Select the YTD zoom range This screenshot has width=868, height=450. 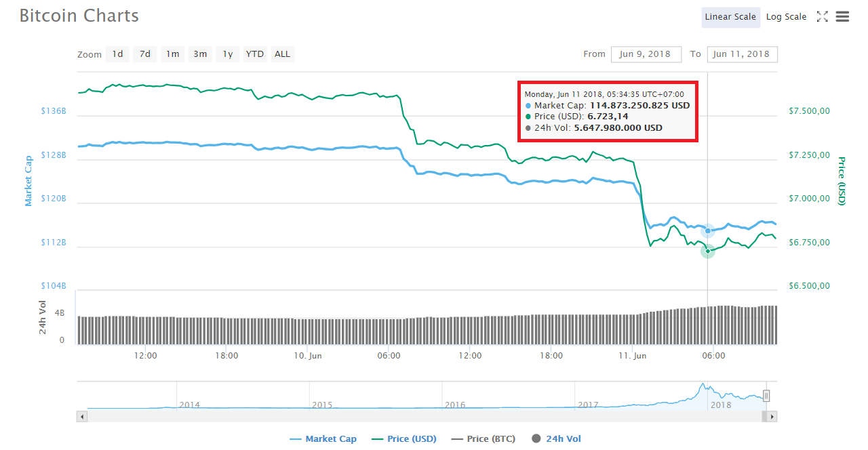[255, 54]
